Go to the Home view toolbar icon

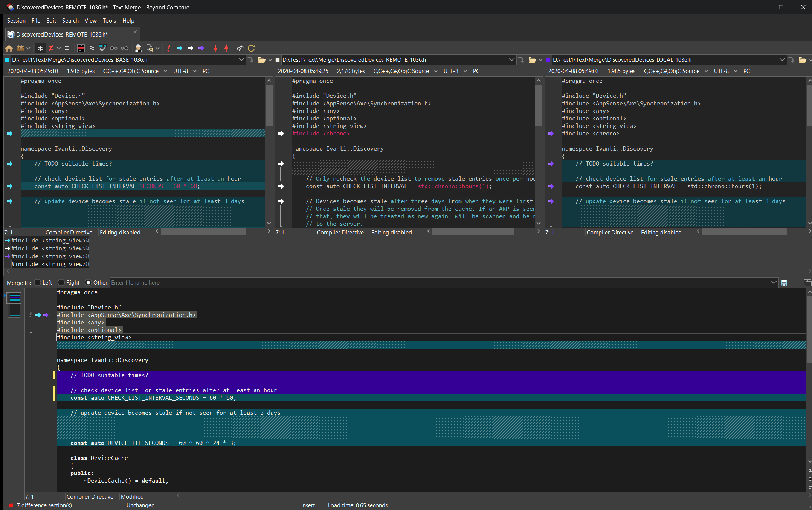click(9, 48)
